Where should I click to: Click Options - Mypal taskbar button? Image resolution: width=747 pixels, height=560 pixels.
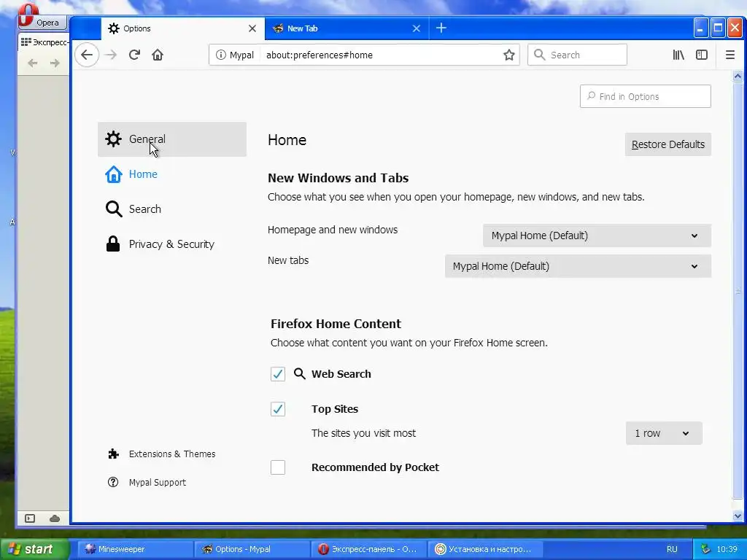tap(252, 549)
